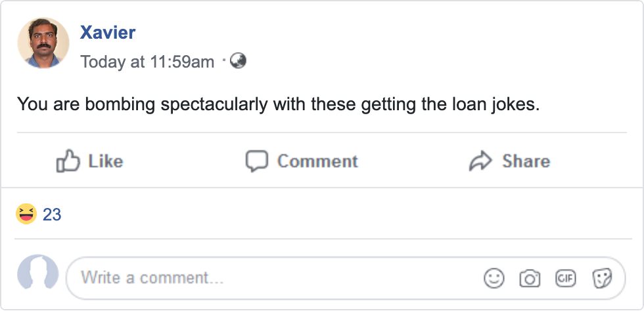Click the Share arrow icon
Viewport: 644px width, 311px height.
480,161
